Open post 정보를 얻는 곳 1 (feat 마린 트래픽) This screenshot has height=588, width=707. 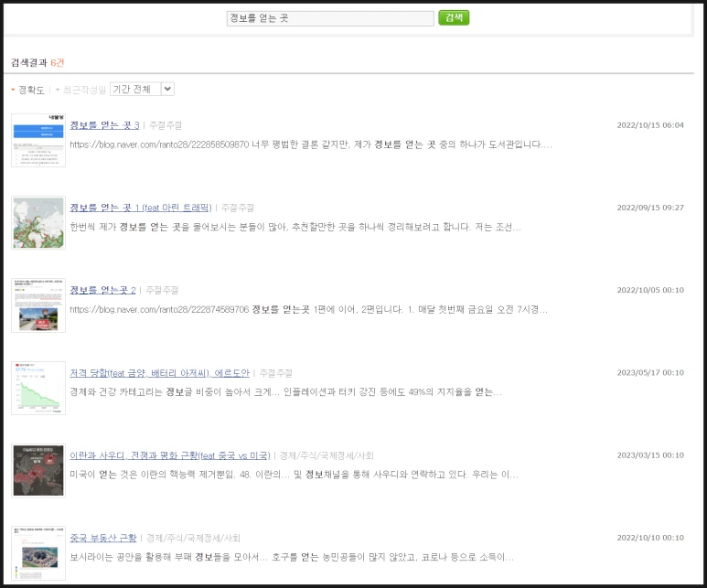(x=141, y=208)
